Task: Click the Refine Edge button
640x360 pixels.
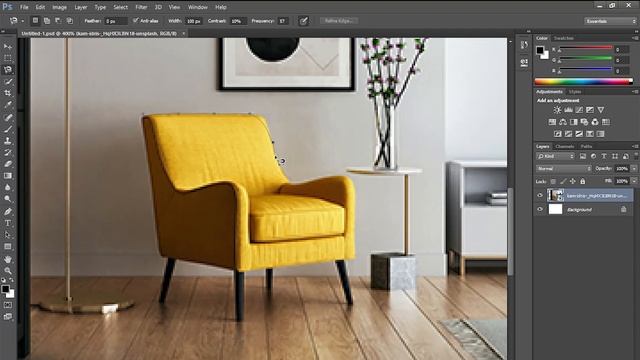Action: pos(339,20)
